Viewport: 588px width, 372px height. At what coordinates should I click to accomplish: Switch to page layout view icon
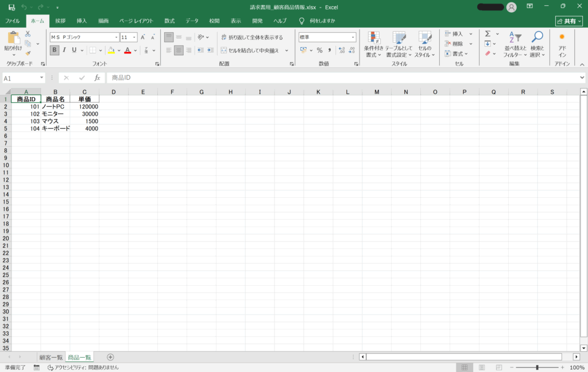tap(482, 367)
